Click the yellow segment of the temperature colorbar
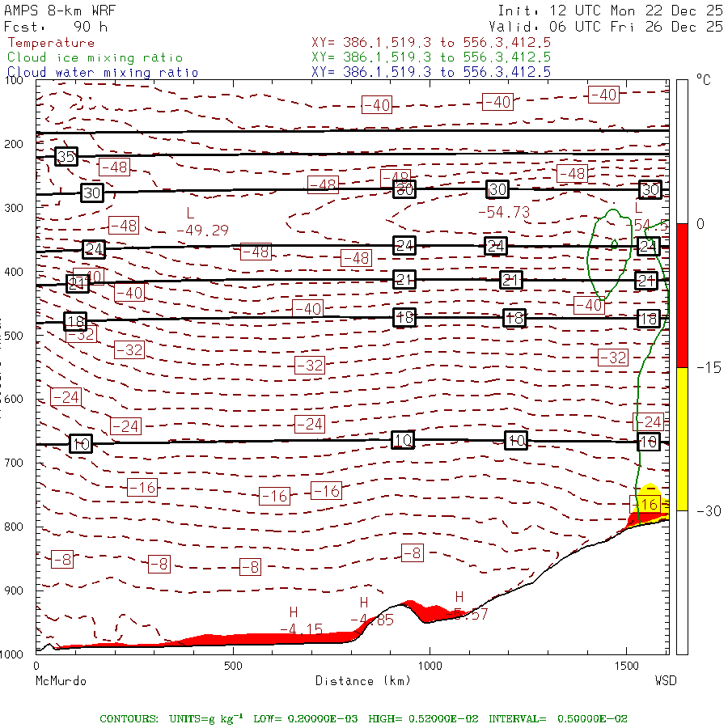This screenshot has width=728, height=728. tap(682, 438)
